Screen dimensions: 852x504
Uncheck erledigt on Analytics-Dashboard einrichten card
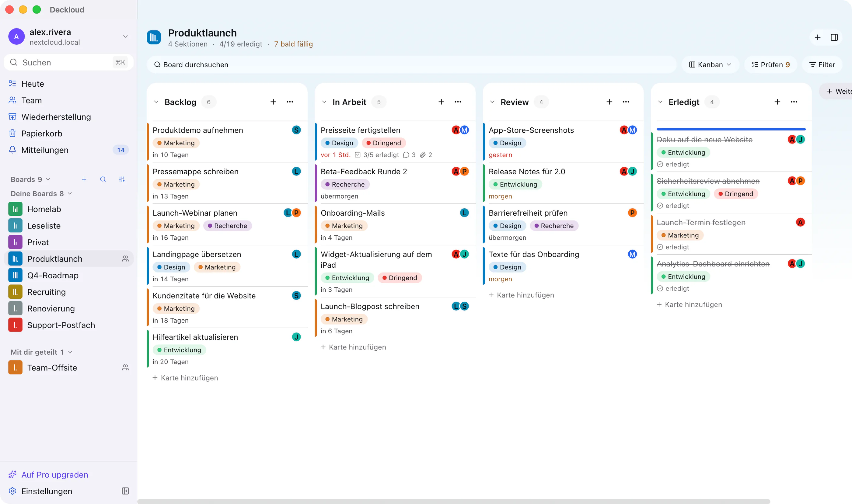pyautogui.click(x=660, y=289)
